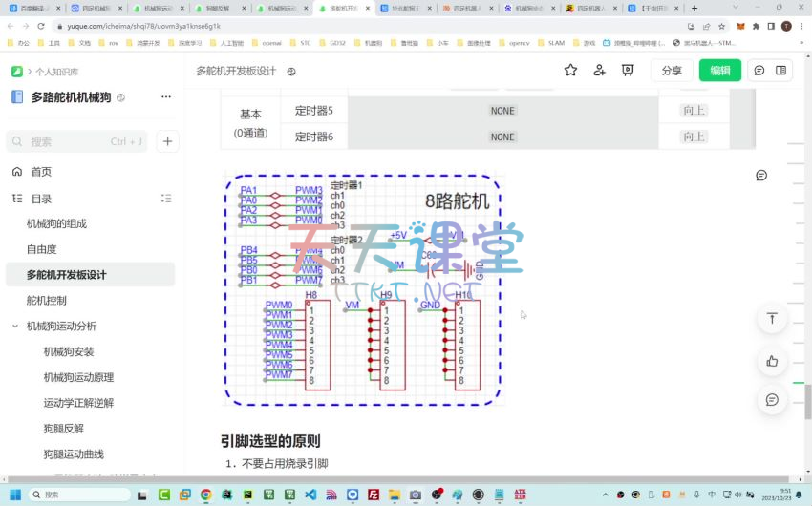
Task: Collapse the 机械狗运动分析 tree section
Action: coord(15,327)
